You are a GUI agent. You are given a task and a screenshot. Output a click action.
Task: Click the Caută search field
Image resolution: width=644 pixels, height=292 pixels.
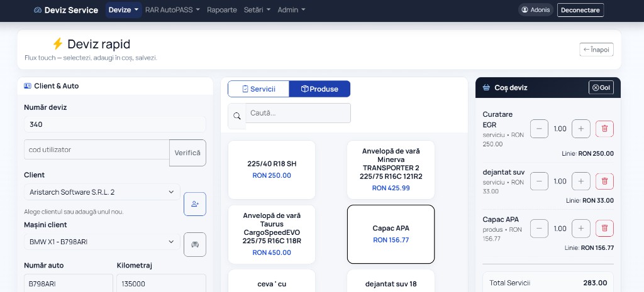(298, 113)
